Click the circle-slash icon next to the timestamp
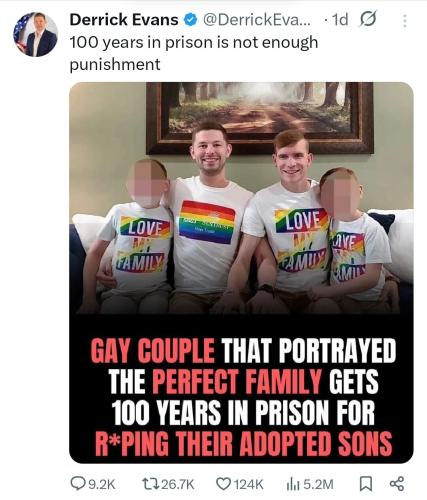Viewport: 427px width, 500px height. (x=367, y=19)
